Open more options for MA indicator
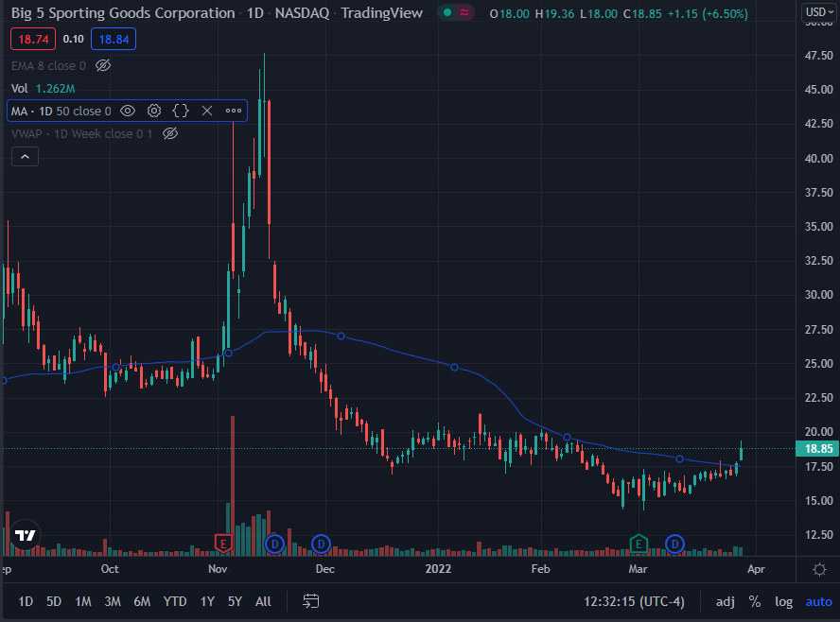Image resolution: width=840 pixels, height=622 pixels. point(234,111)
